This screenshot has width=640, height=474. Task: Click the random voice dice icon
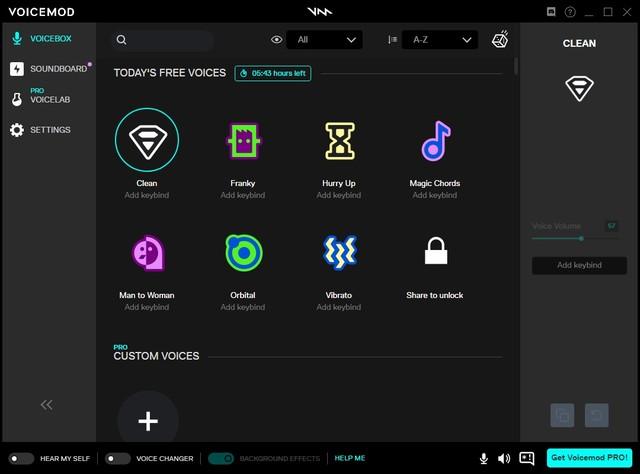[x=500, y=40]
